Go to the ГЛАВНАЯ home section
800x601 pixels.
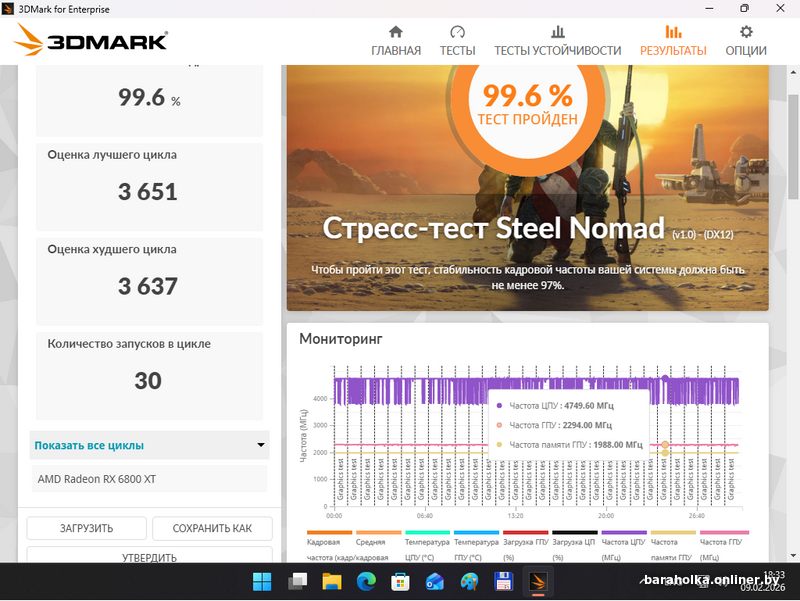(396, 41)
